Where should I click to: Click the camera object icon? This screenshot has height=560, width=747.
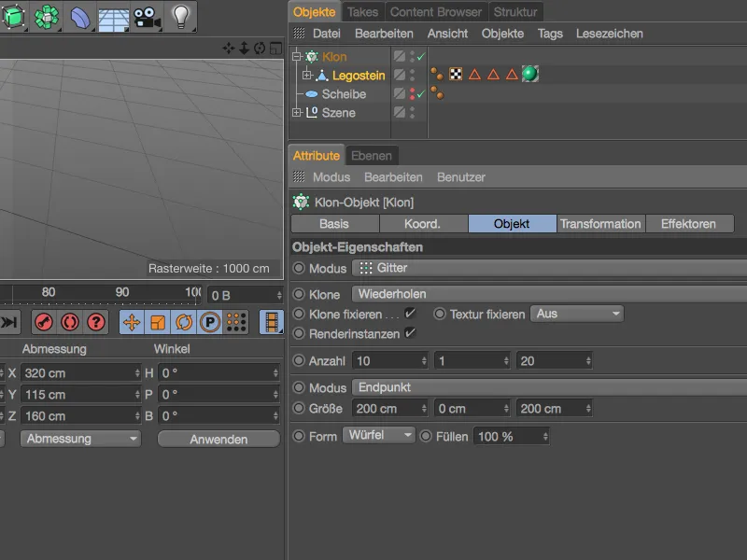click(x=145, y=15)
